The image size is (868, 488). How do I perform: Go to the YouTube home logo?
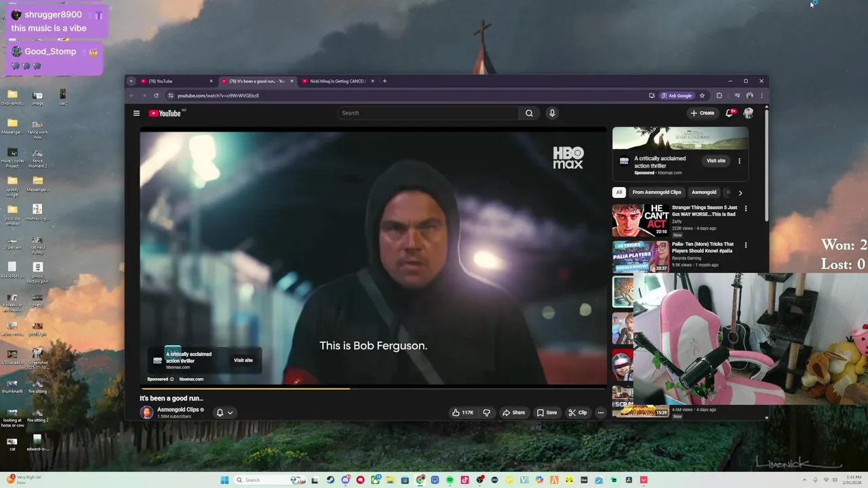tap(165, 113)
